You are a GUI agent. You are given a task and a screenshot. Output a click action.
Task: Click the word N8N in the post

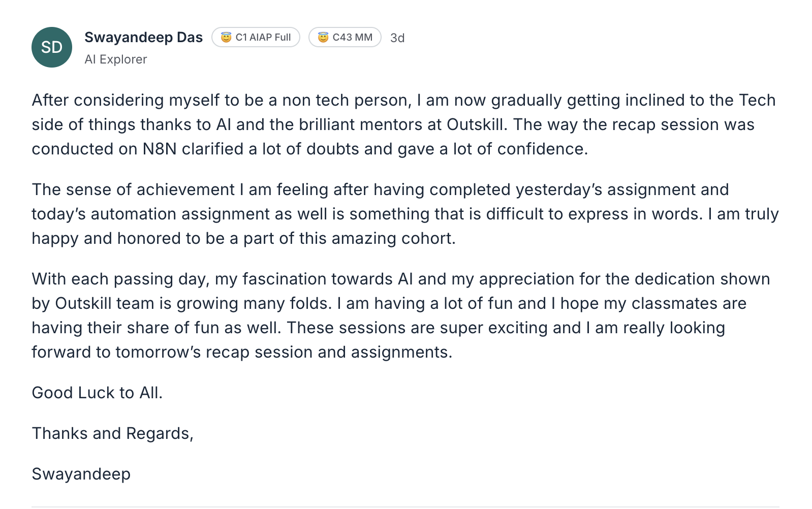coord(160,149)
